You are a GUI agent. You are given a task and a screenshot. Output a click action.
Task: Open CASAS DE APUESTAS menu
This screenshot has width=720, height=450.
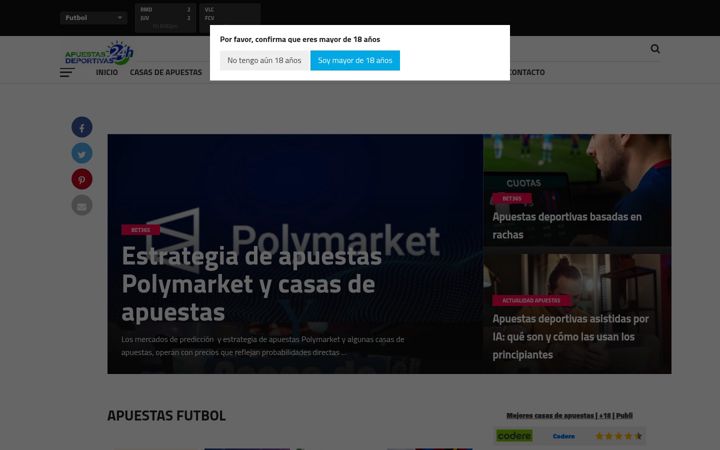[166, 73]
